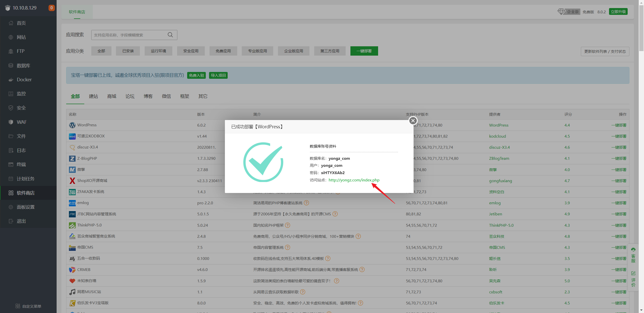Viewport: 644px width, 313px height.
Task: Click the ShopXO开源商城 X icon
Action: click(72, 181)
